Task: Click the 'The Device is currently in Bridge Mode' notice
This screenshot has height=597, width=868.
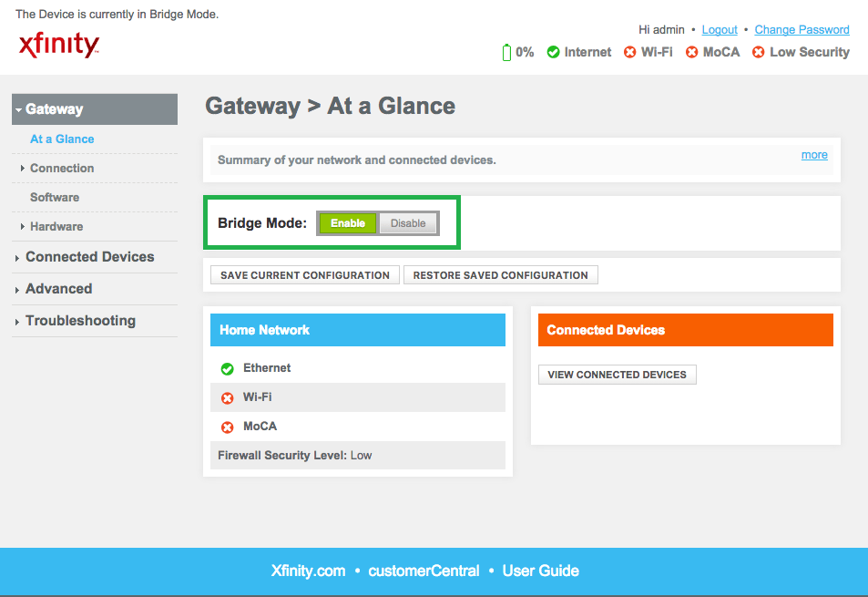Action: point(117,15)
